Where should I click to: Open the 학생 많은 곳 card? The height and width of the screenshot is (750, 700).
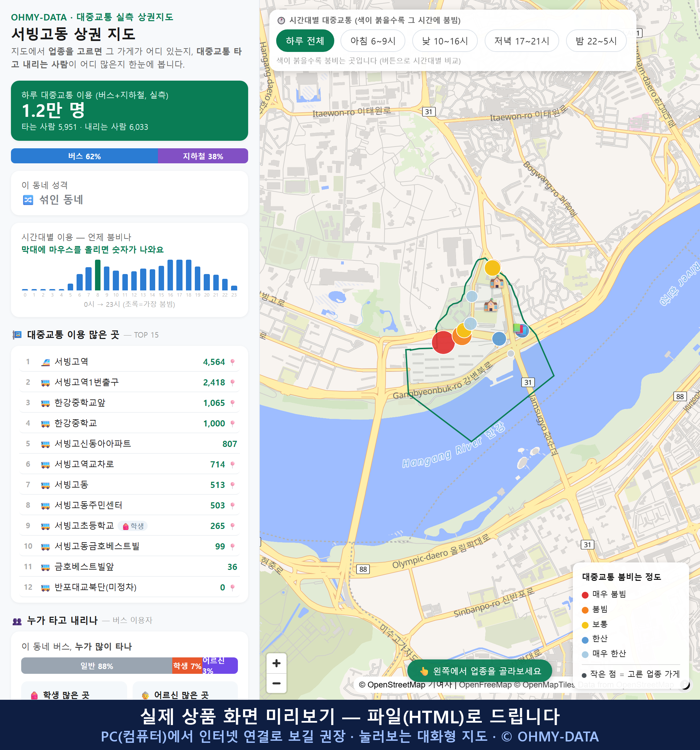coord(74,691)
